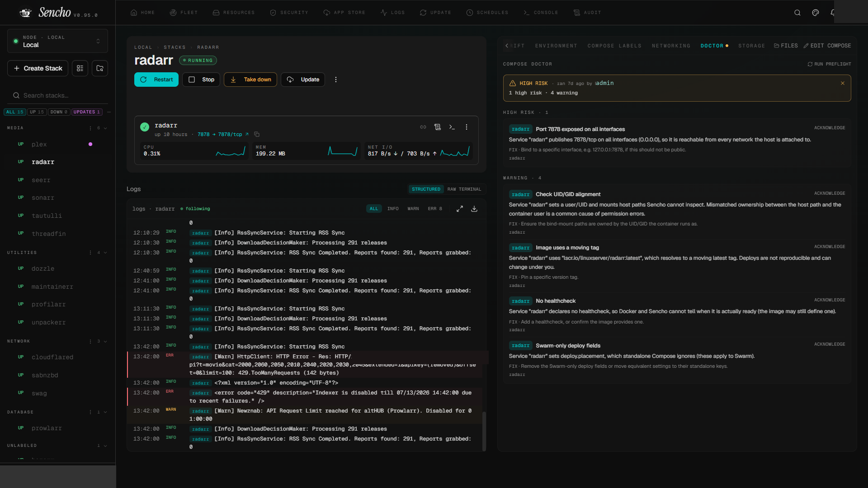Copy the radarr port mapping
Screen dimensions: 868x488
point(257,134)
